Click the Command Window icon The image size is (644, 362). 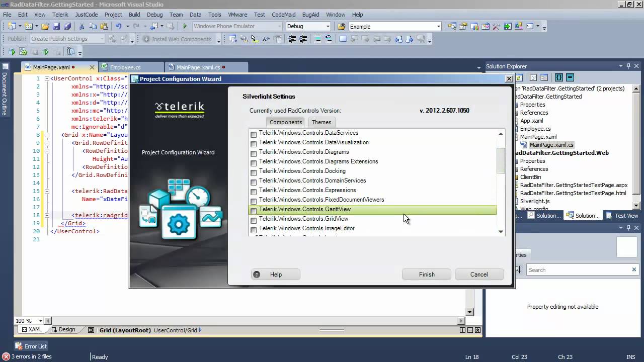[x=530, y=26]
